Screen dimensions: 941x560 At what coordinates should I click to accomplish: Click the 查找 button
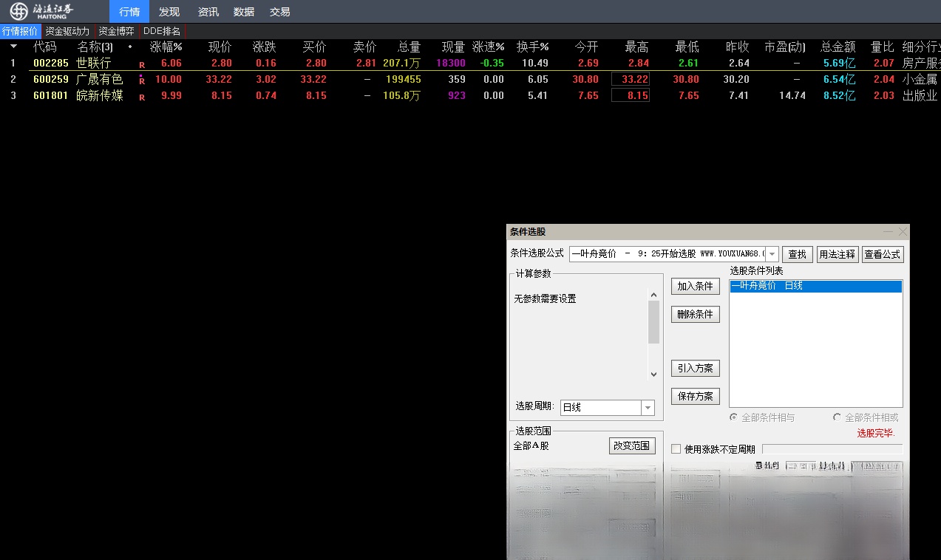pos(796,253)
